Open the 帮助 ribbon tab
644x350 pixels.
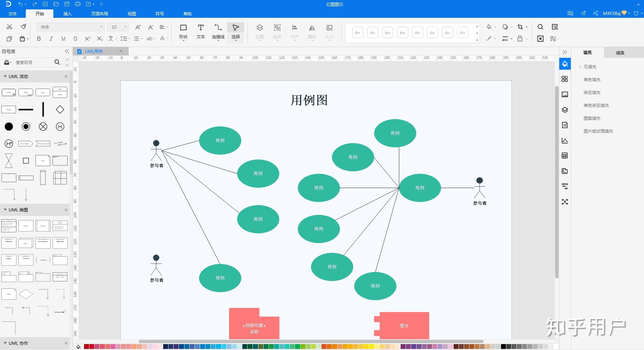coord(188,14)
